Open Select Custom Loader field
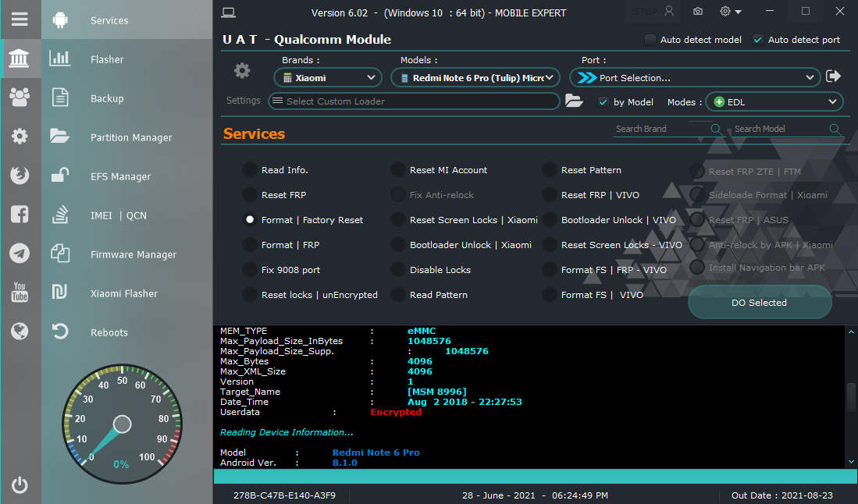858x504 pixels. click(414, 101)
